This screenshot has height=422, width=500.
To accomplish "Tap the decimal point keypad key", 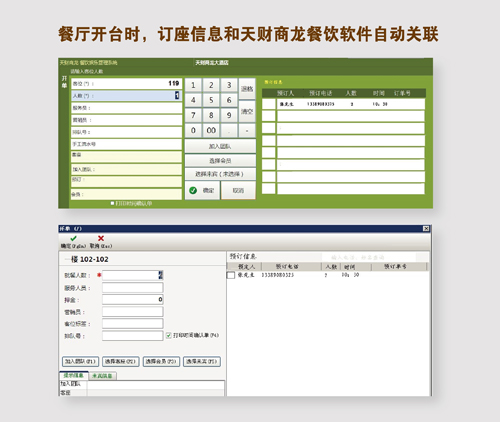I will 229,130.
